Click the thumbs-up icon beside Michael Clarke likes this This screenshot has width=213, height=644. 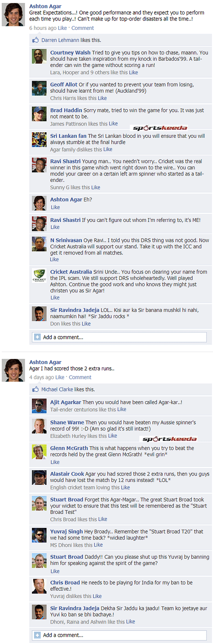click(x=36, y=389)
